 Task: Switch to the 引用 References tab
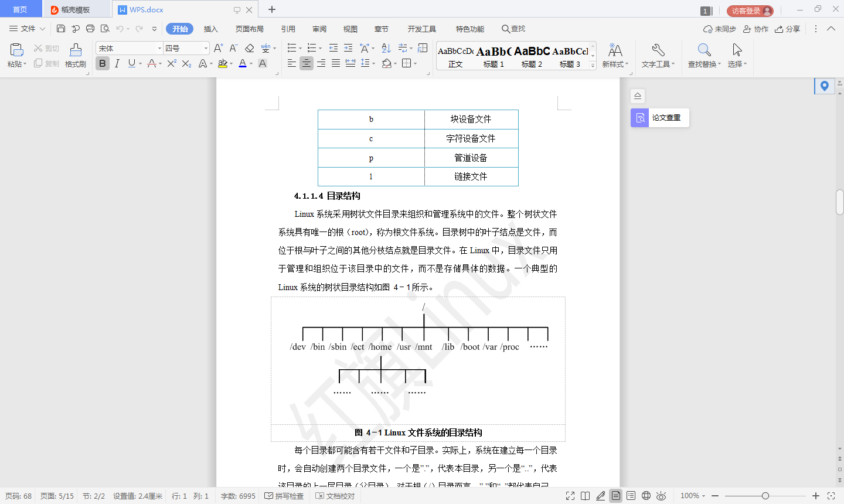pos(288,29)
